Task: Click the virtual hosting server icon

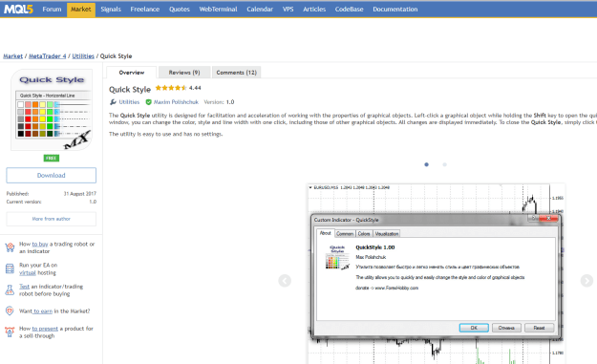Action: tap(10, 268)
